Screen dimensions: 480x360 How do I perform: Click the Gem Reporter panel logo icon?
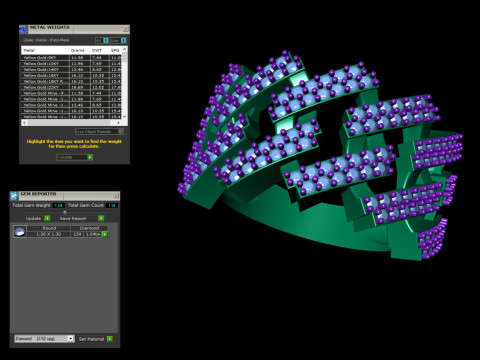14,196
